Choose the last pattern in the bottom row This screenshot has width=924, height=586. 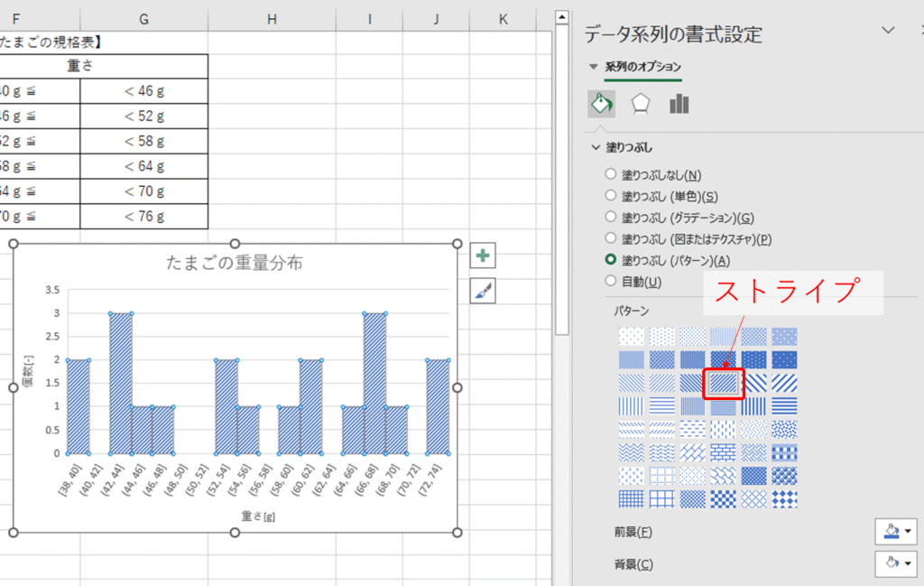(784, 498)
